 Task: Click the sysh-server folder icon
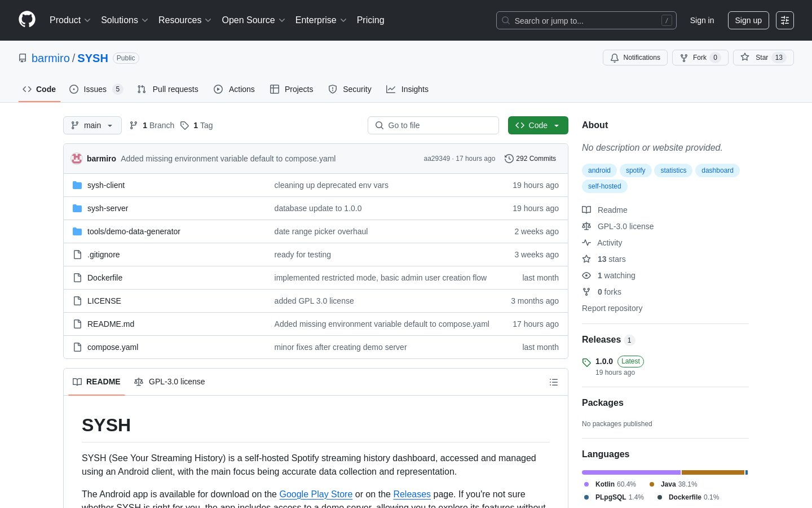[77, 208]
